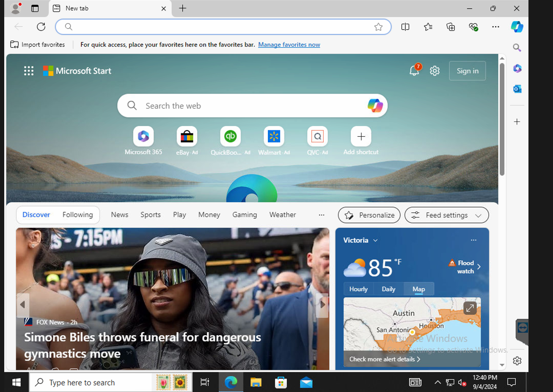The image size is (553, 392).
Task: Click the Sign in button
Action: point(468,71)
